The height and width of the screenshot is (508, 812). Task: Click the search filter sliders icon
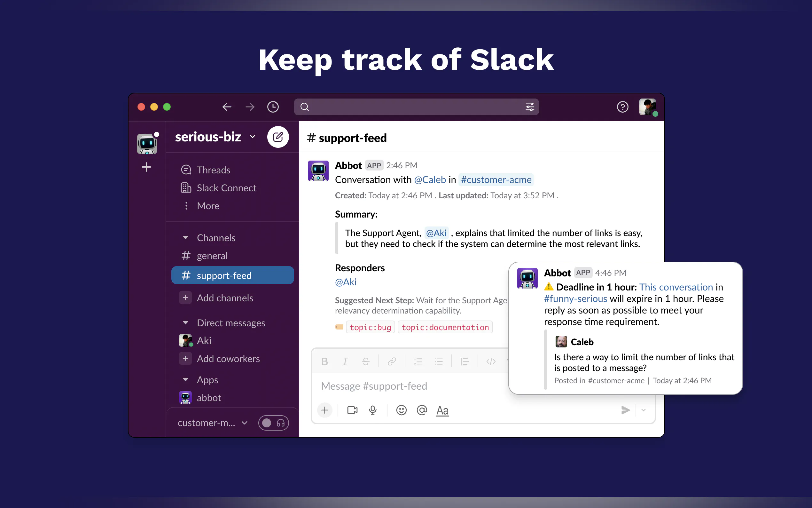tap(529, 107)
